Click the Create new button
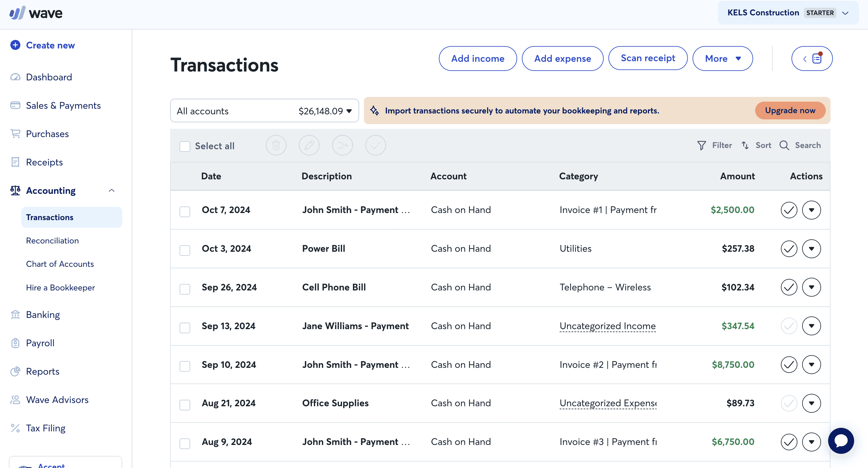 50,44
